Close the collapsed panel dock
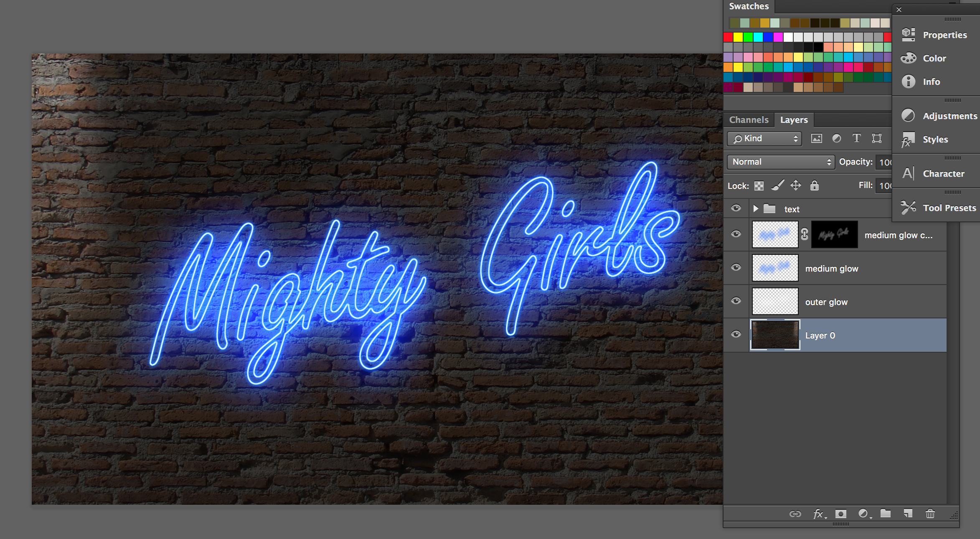The height and width of the screenshot is (539, 980). pos(899,9)
